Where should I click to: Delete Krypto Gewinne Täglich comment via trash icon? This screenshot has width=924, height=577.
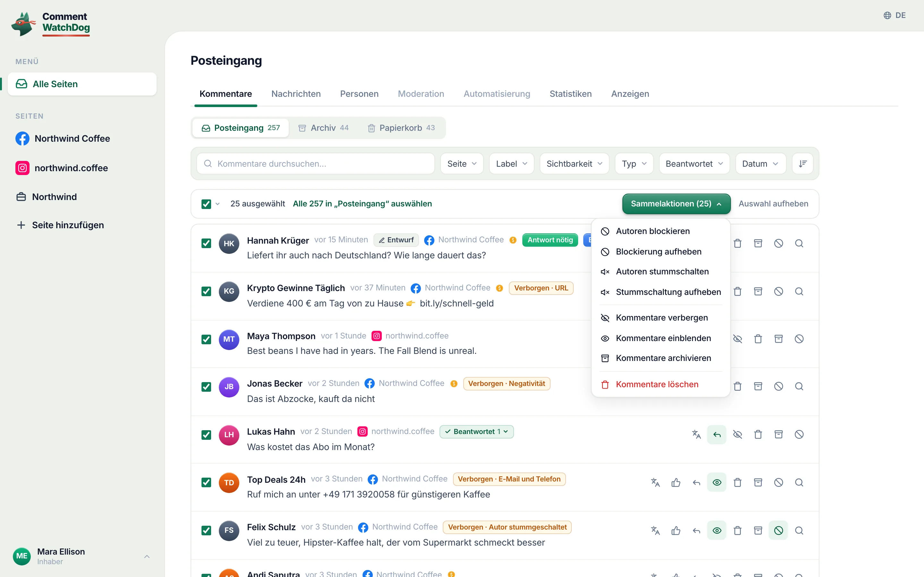737,292
